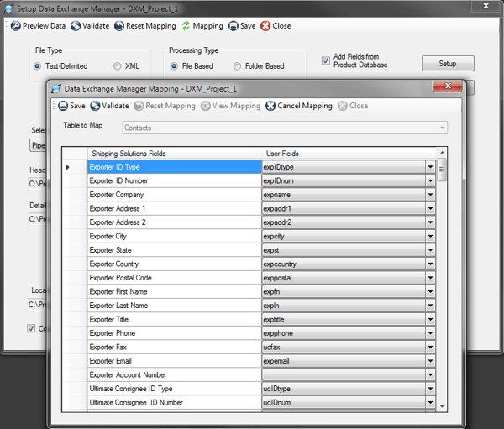Open the Exporter ID Type user field dropdown
The width and height of the screenshot is (504, 429).
coord(430,167)
